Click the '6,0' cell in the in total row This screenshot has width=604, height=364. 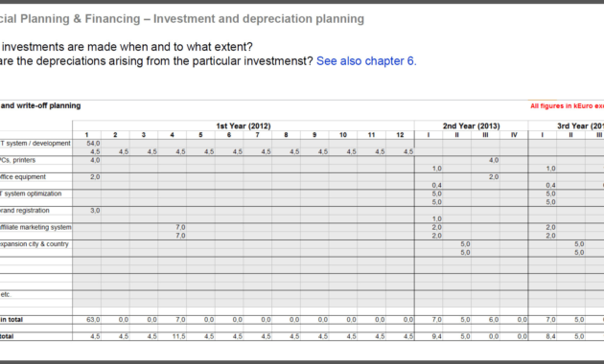pos(494,320)
